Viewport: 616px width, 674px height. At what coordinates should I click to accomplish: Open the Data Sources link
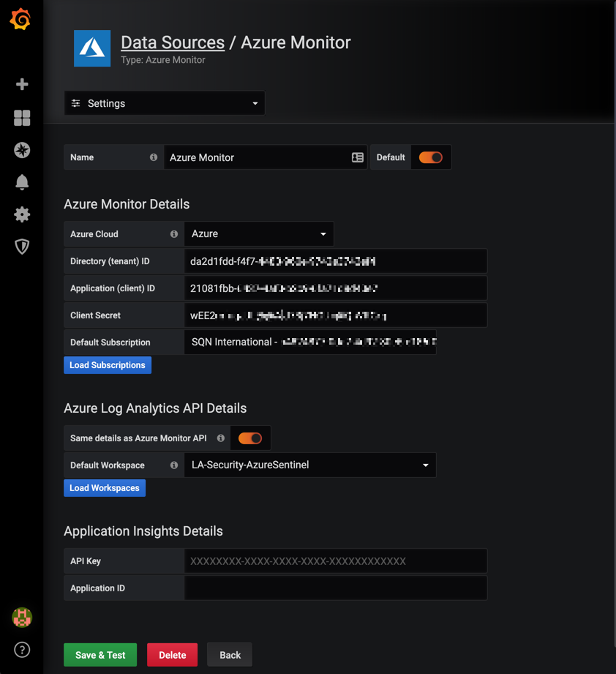point(173,42)
